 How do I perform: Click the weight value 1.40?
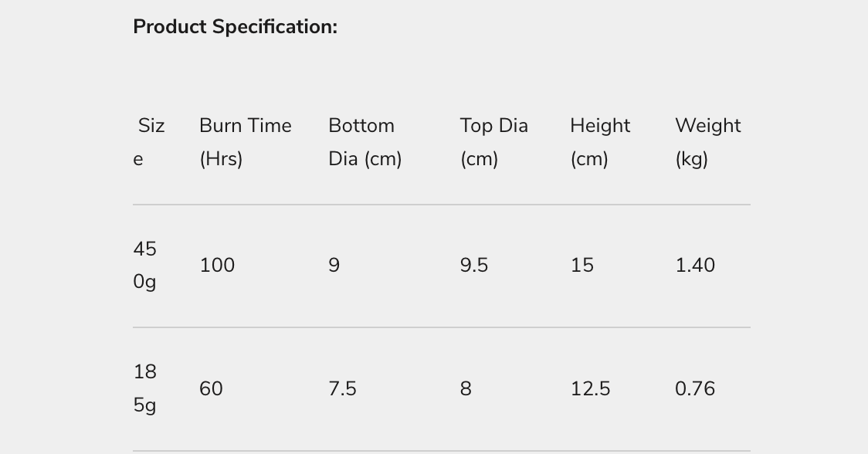pyautogui.click(x=695, y=266)
